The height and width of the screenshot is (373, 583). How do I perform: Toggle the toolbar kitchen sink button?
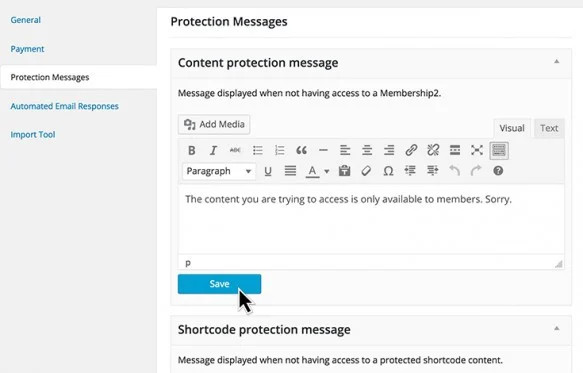click(499, 150)
